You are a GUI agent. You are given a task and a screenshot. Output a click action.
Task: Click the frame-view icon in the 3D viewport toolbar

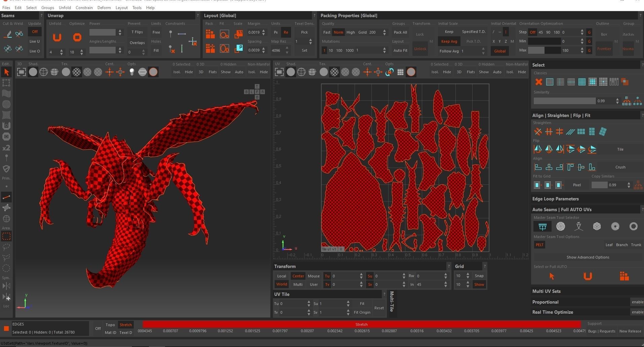click(x=21, y=72)
